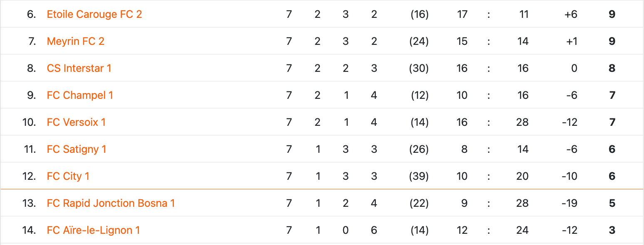Click the rank number 10 beside FC Versoix 1
This screenshot has height=245, width=644.
point(29,122)
